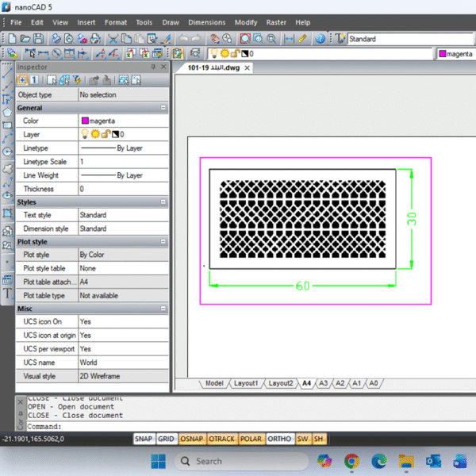The image size is (476, 476).
Task: Click the New document icon
Action: 13,38
